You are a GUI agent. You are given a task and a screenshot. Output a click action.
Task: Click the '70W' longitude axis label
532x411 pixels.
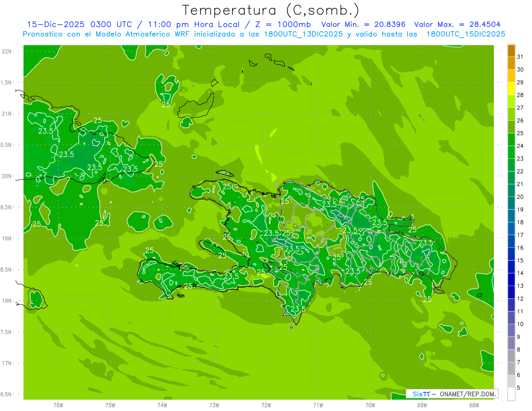coord(370,405)
